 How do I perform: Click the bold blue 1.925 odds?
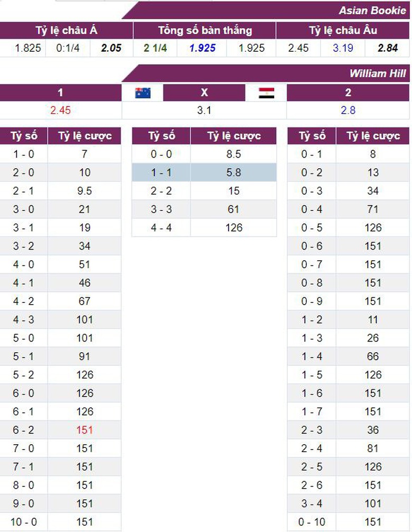click(x=202, y=48)
